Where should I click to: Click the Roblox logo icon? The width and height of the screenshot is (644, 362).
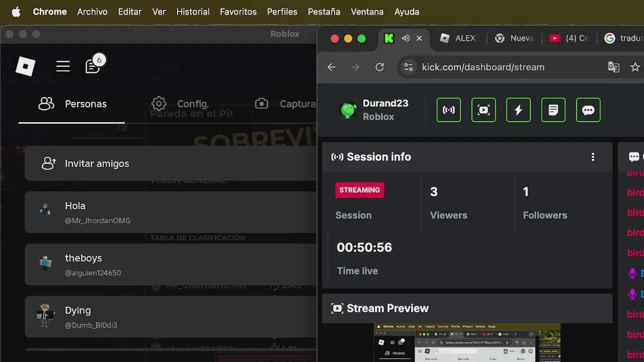25,66
